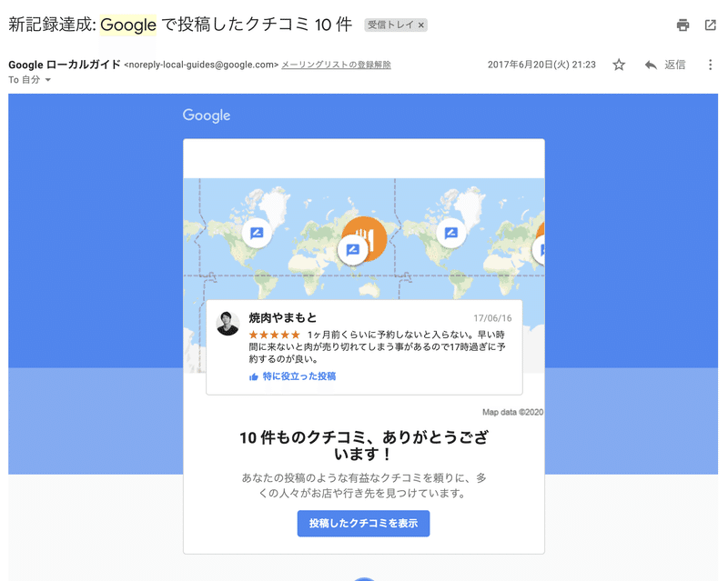Click the reply arrow icon

(x=651, y=65)
